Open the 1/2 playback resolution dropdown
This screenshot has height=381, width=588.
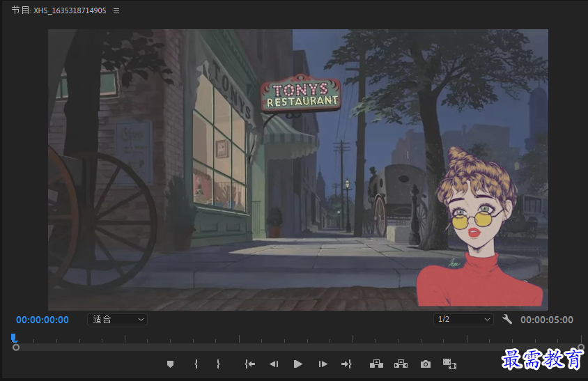click(463, 320)
